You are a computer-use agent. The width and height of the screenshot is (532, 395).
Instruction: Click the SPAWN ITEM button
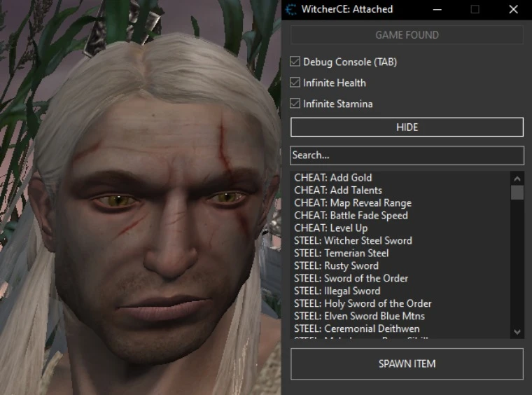(407, 363)
